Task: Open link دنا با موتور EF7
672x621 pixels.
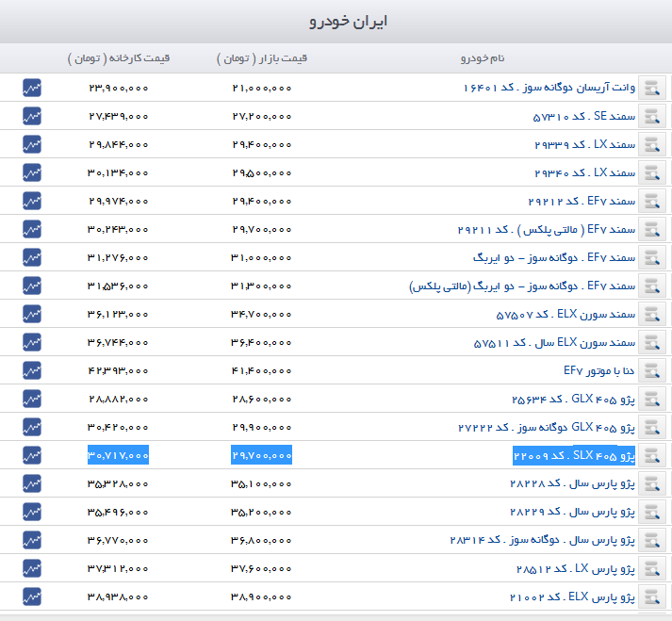Action: [599, 370]
